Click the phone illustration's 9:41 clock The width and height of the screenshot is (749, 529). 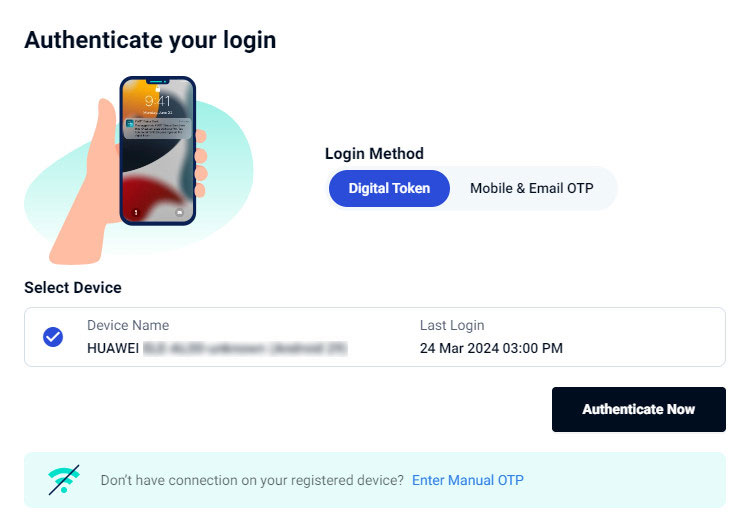(157, 102)
